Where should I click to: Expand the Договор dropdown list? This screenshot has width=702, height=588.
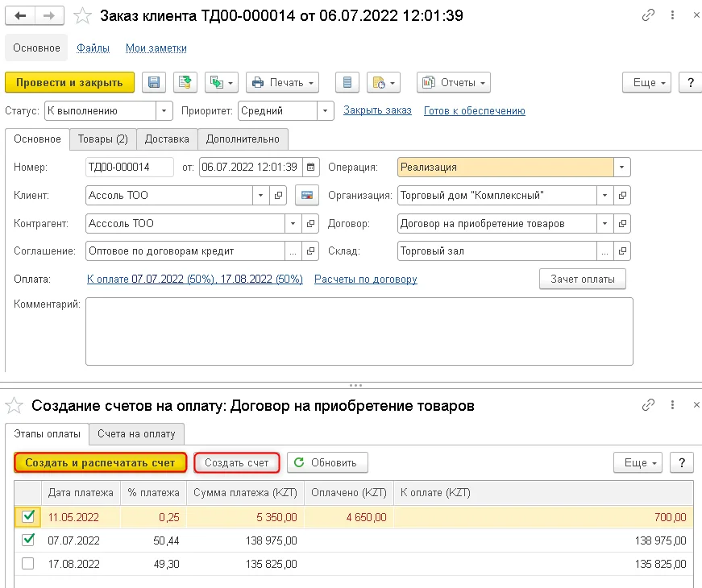coord(604,223)
